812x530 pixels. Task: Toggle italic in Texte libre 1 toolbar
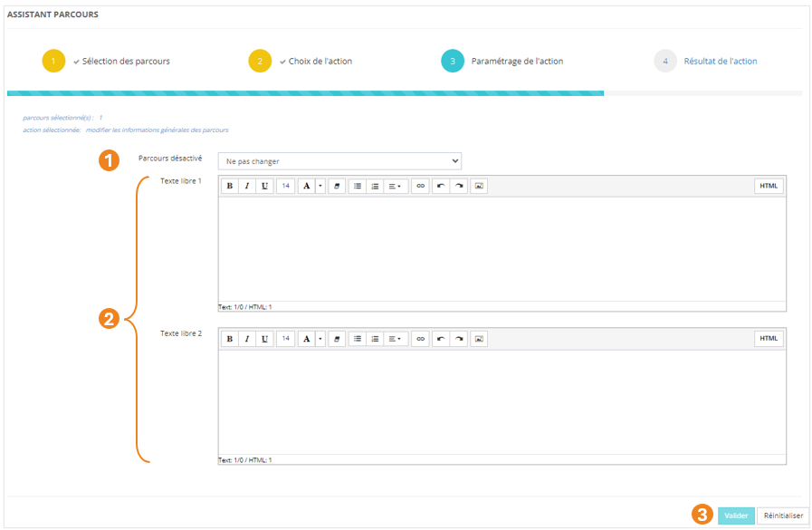pyautogui.click(x=246, y=186)
